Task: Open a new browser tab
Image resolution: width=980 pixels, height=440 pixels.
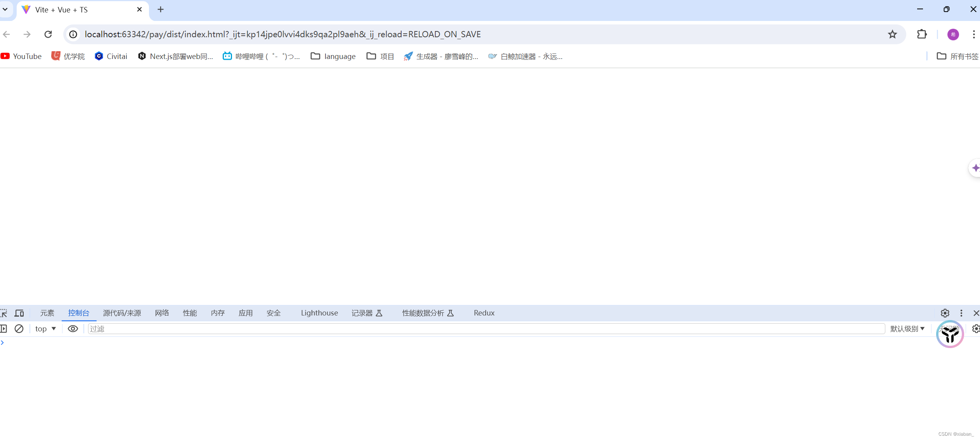Action: [161, 9]
